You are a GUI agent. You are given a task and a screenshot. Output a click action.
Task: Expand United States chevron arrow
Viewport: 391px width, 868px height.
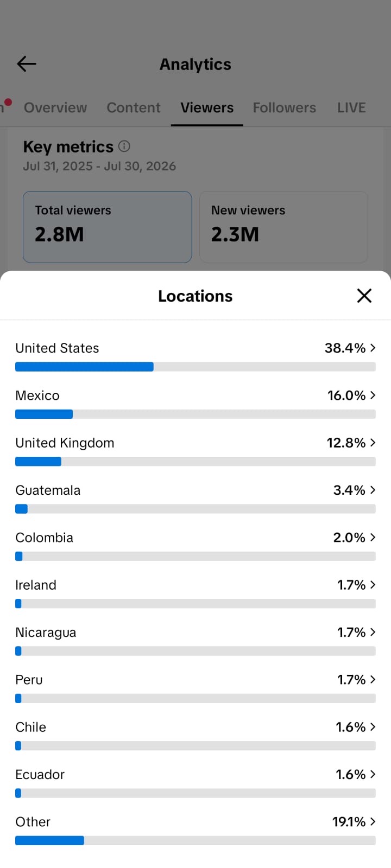pyautogui.click(x=373, y=348)
